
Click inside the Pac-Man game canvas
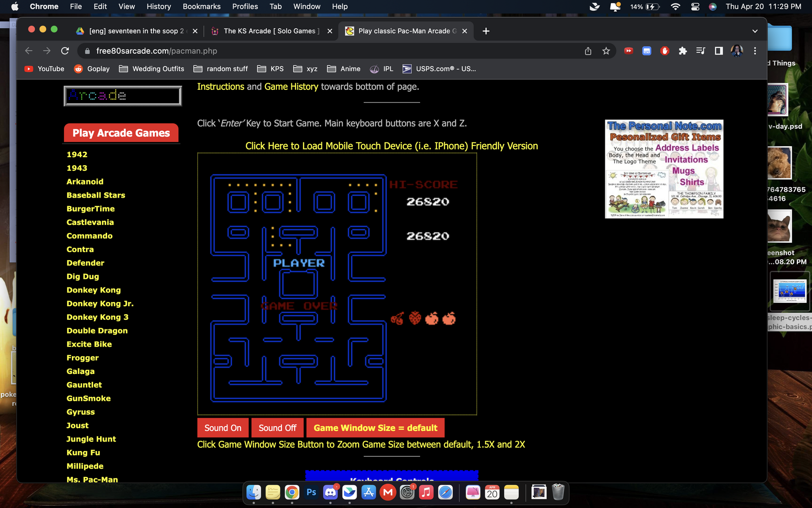pos(337,284)
